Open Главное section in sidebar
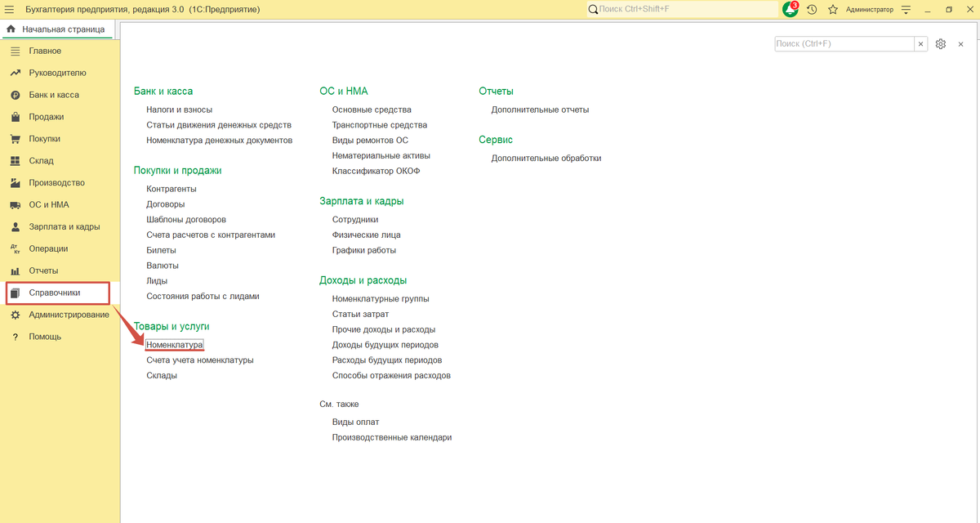Screen dimensions: 980x523 tap(45, 51)
